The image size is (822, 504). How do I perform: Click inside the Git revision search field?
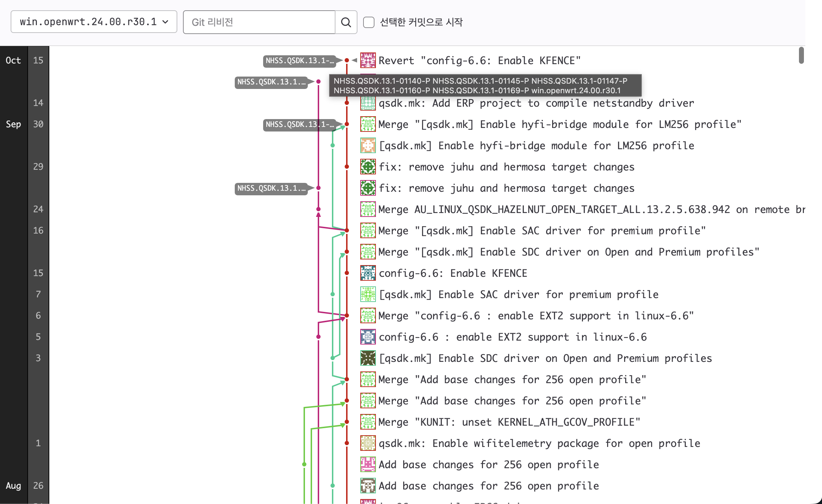coord(259,22)
